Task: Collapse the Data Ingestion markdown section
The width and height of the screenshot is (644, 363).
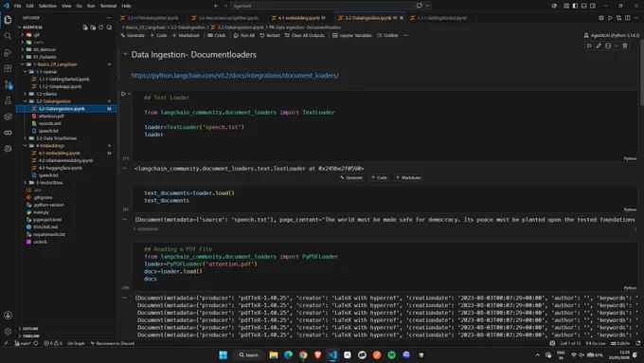Action: point(125,54)
